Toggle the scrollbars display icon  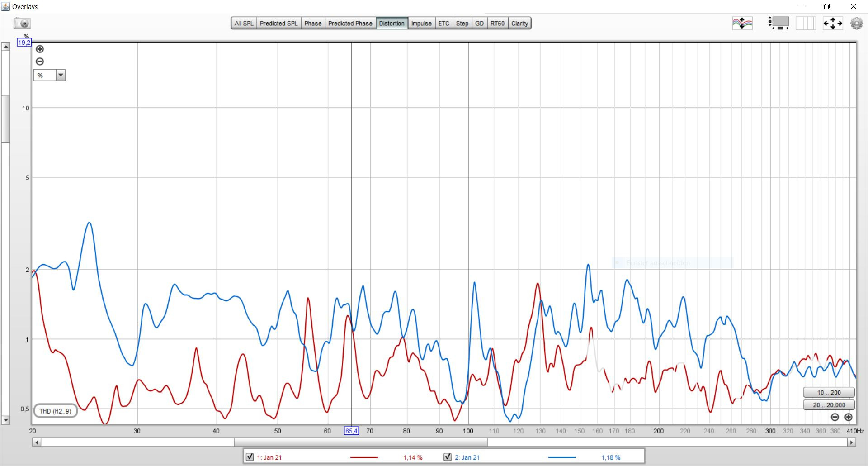tap(778, 23)
